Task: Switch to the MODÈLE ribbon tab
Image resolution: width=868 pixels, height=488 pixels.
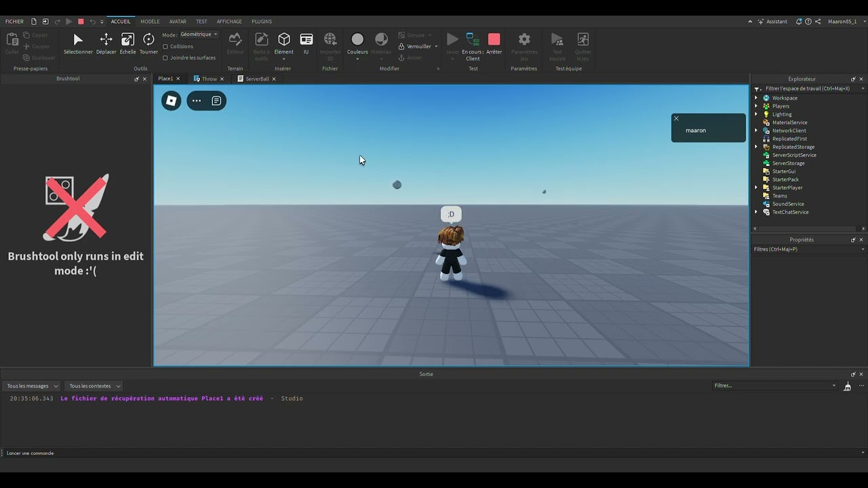Action: [x=150, y=22]
